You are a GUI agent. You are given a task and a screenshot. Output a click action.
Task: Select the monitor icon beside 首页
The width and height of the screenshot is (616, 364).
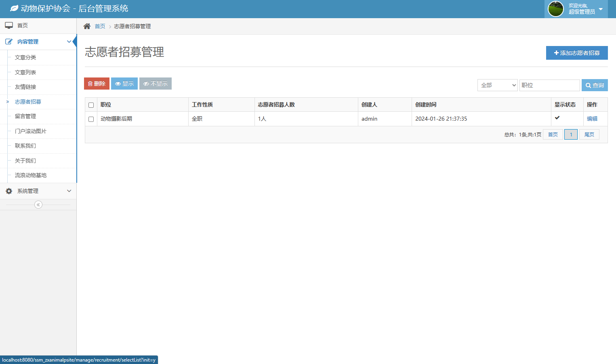point(9,25)
